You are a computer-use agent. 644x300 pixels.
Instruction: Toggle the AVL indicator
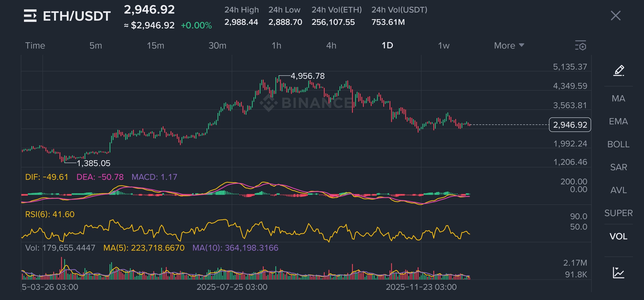click(618, 190)
